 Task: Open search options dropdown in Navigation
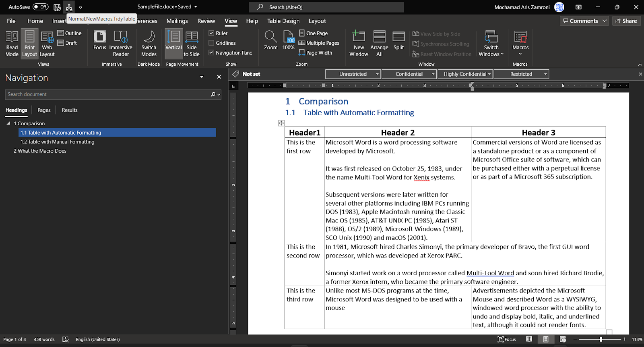[219, 94]
